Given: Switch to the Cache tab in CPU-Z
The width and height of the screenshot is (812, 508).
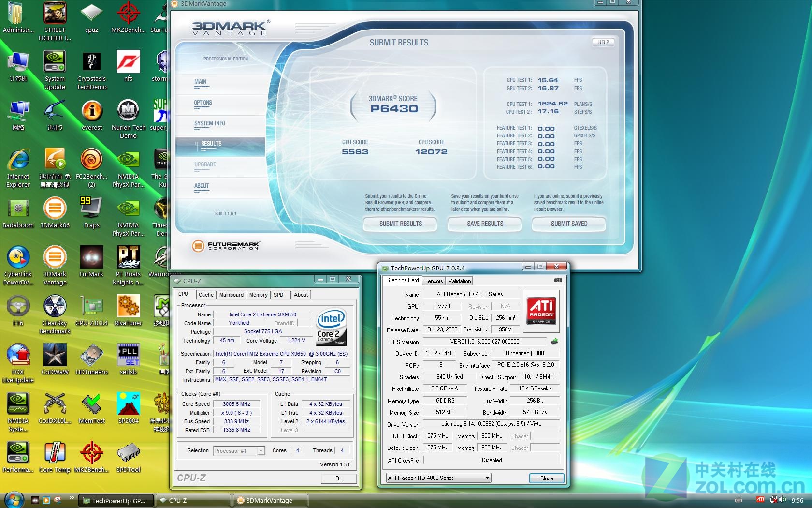Looking at the screenshot, I should 206,295.
